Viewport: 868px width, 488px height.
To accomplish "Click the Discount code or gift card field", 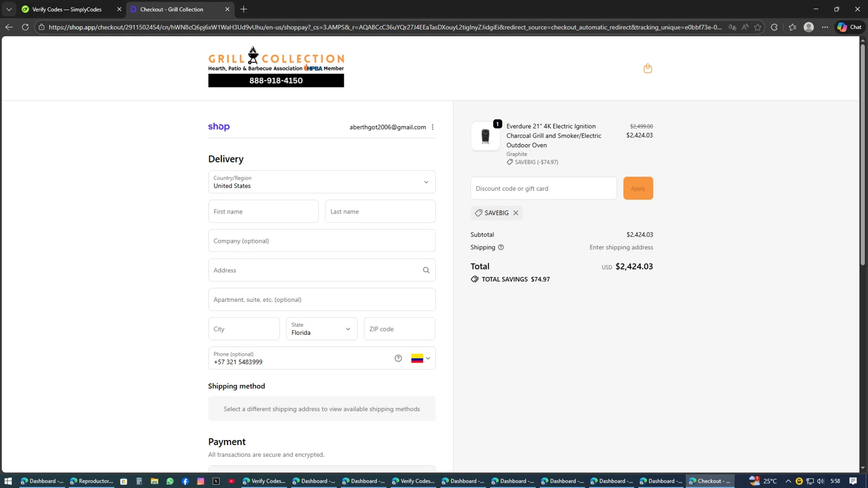I will [x=543, y=188].
